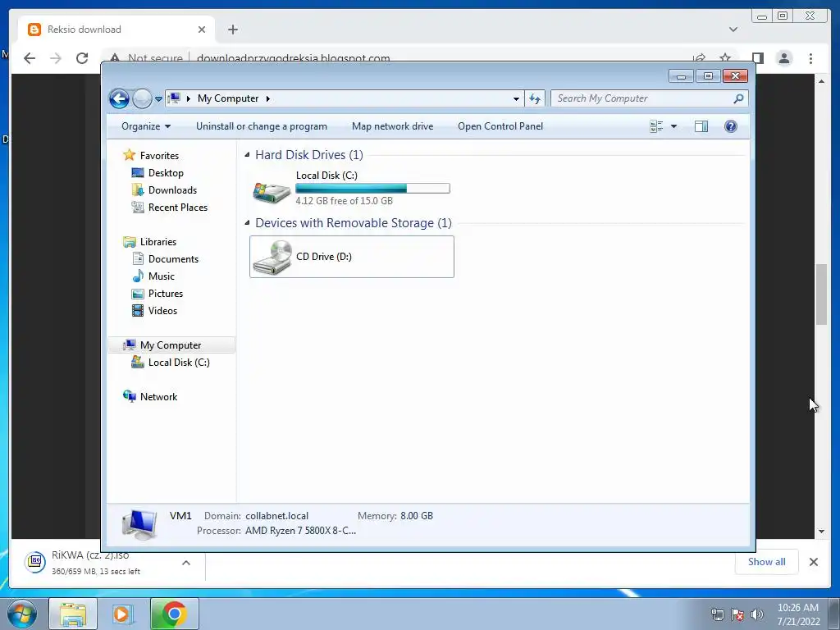Click the AMD Ryzen processor value

tap(300, 531)
